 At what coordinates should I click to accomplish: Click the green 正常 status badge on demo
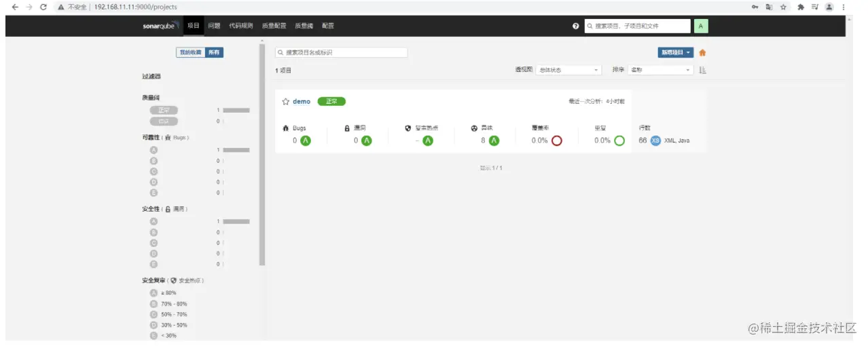331,102
